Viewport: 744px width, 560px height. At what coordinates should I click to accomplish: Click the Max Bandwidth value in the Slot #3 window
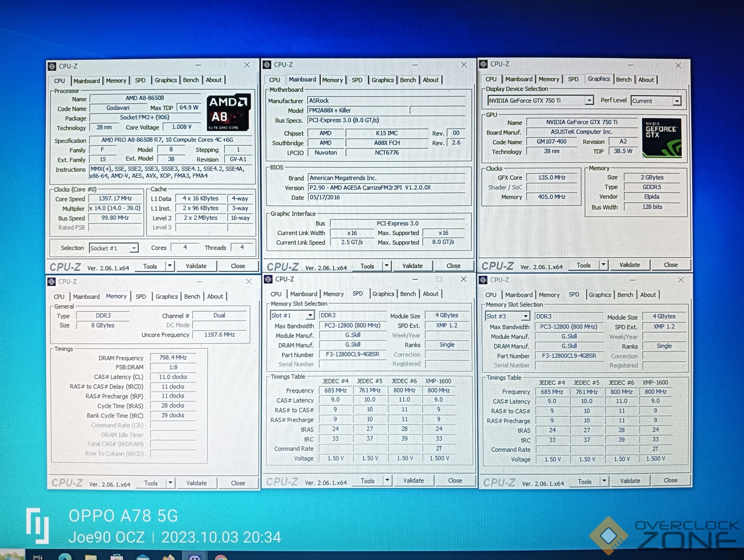tap(569, 327)
